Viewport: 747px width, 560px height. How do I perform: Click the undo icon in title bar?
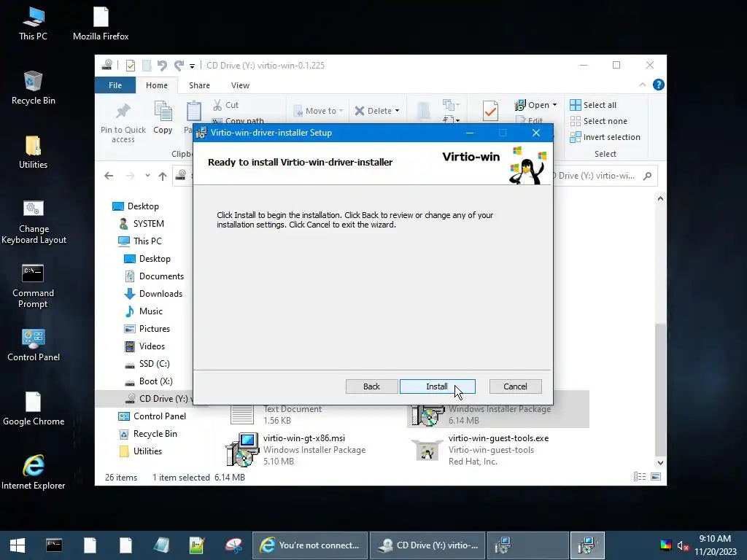point(162,65)
